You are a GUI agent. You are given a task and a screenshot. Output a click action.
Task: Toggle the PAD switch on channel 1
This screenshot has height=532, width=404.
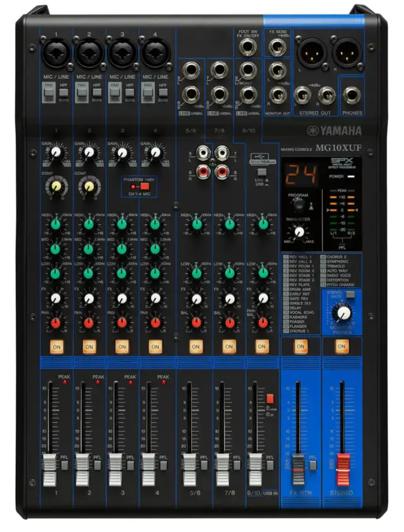click(49, 92)
